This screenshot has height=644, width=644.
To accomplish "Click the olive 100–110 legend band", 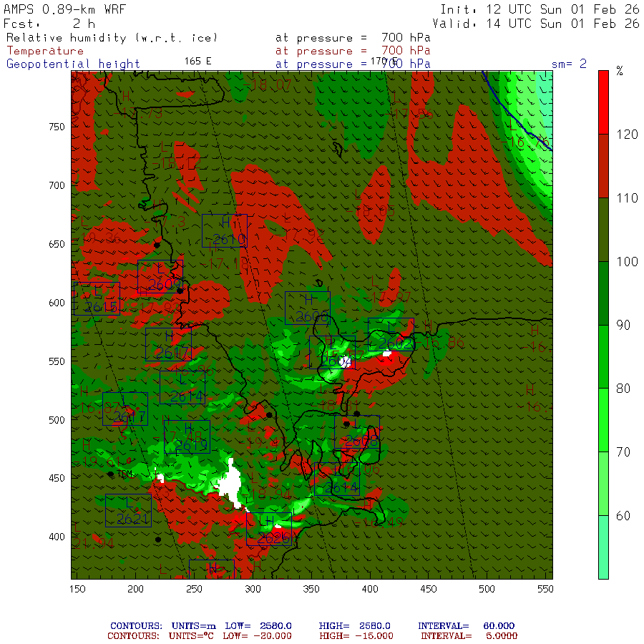I will [603, 230].
